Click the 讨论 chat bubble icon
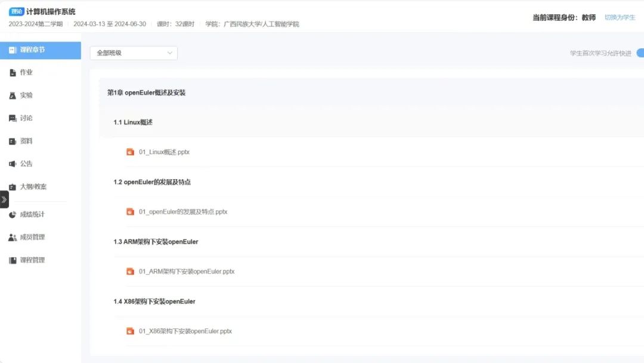 click(x=13, y=118)
